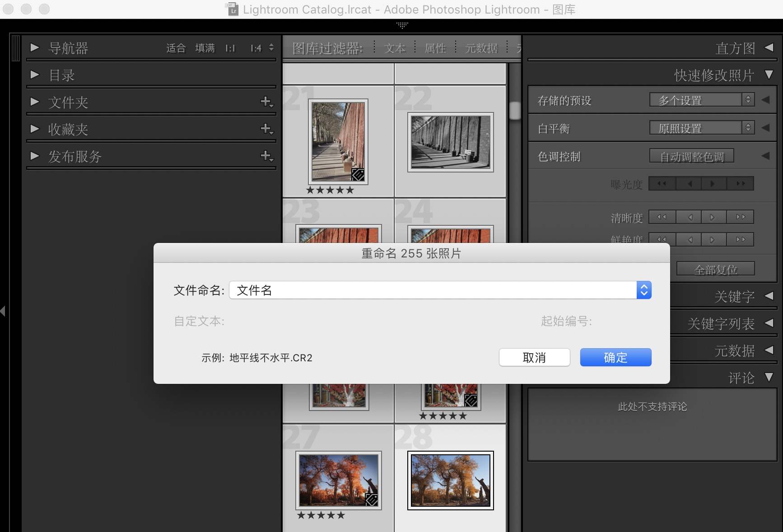Expand the 直方图 panel
783x532 pixels.
pos(769,47)
